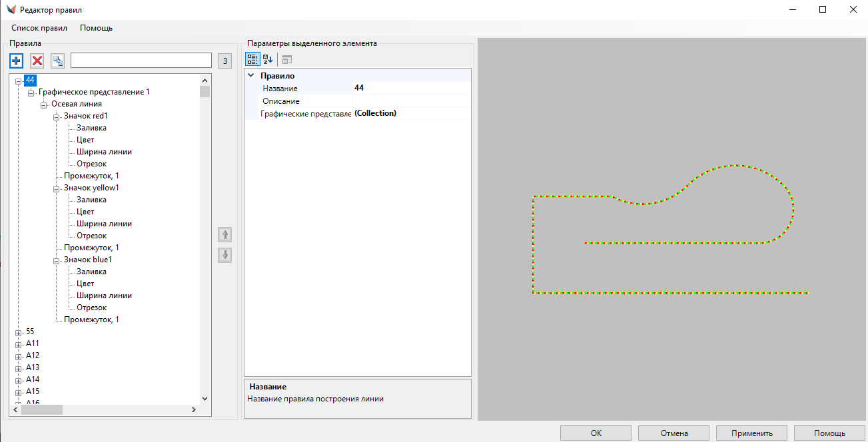
Task: Click the blue plus add rule icon
Action: [x=17, y=61]
